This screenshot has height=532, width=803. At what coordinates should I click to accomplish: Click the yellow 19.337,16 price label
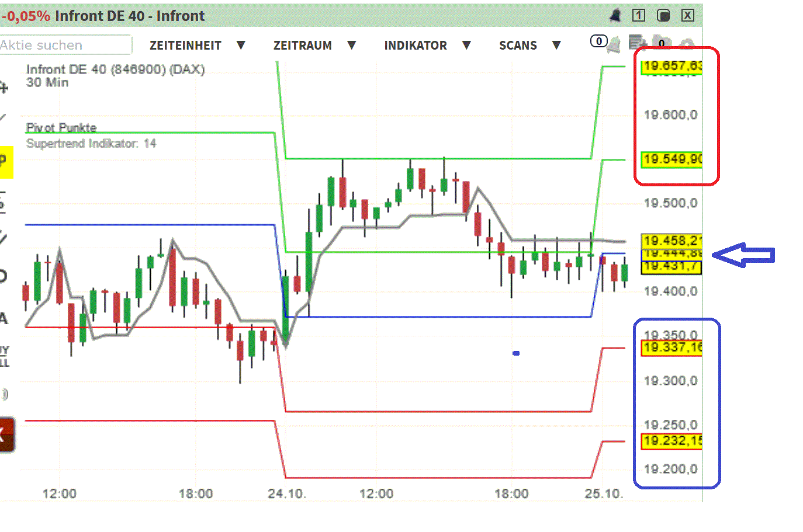coord(672,348)
